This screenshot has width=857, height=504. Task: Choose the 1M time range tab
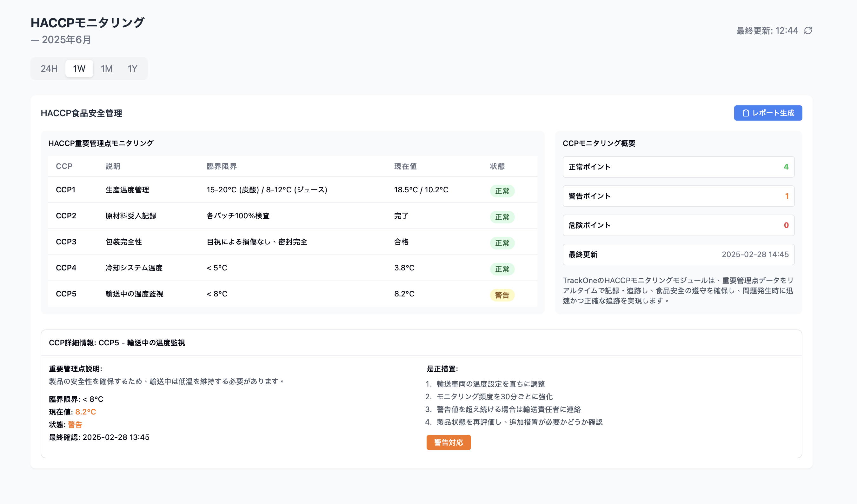click(x=106, y=69)
